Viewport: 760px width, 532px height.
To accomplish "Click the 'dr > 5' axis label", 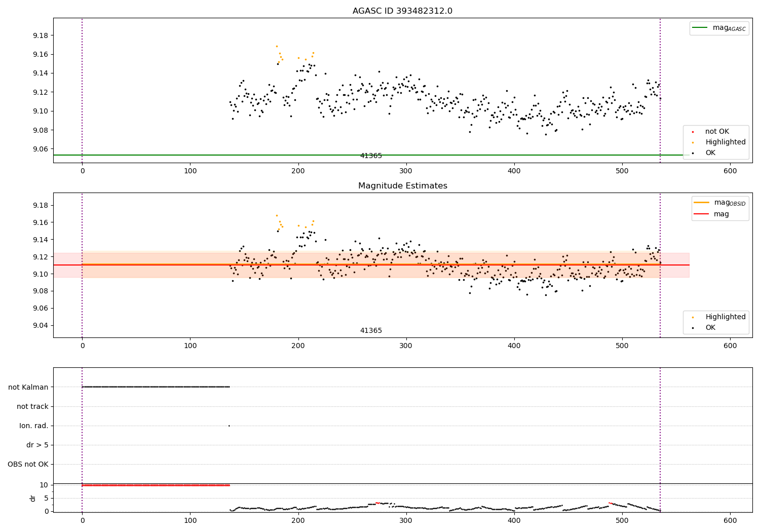I will 37,445.
